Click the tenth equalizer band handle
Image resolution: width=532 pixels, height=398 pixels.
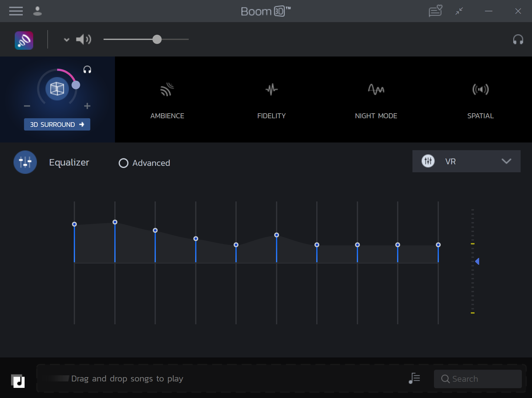pos(438,245)
